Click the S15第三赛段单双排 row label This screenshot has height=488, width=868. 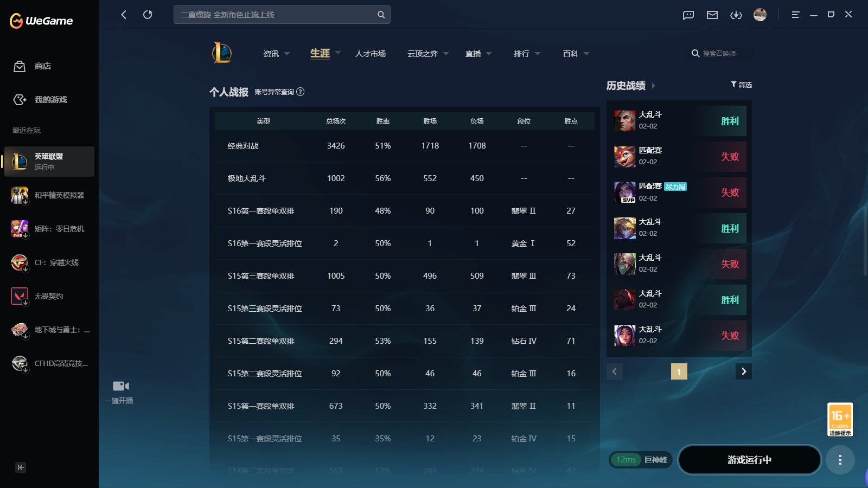[x=261, y=276]
